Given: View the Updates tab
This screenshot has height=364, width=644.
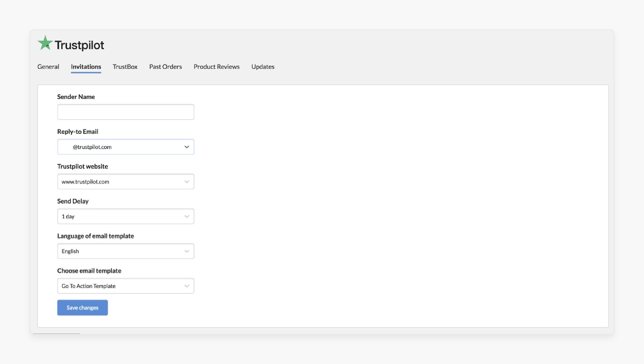Looking at the screenshot, I should click(x=263, y=67).
